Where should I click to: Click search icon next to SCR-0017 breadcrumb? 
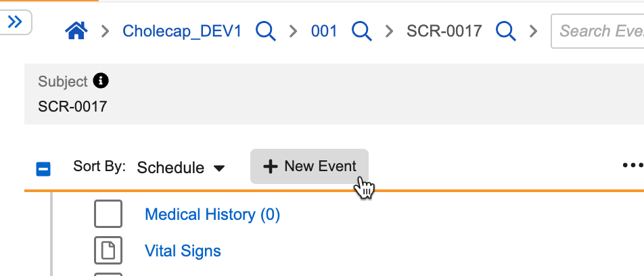(x=505, y=30)
